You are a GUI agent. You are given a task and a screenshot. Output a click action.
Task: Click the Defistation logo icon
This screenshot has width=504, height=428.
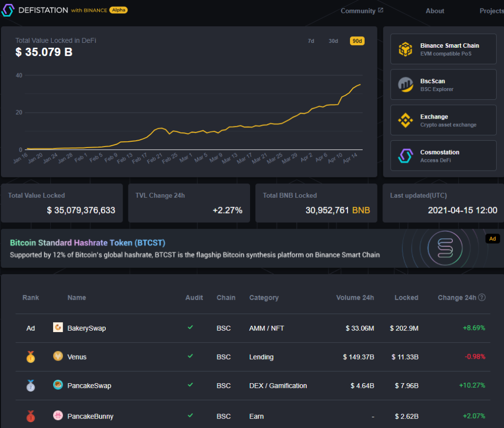[x=8, y=9]
